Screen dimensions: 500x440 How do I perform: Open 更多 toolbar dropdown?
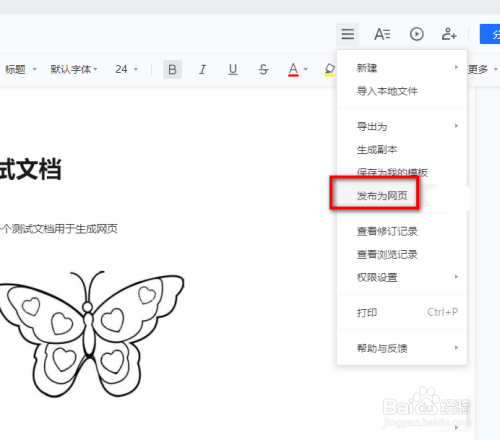pos(483,69)
